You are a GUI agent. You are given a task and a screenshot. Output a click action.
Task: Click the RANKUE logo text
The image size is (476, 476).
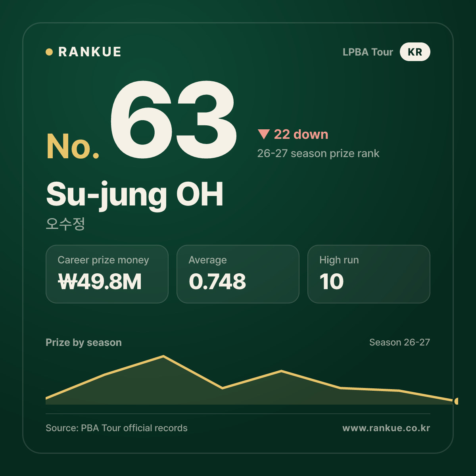coord(90,52)
